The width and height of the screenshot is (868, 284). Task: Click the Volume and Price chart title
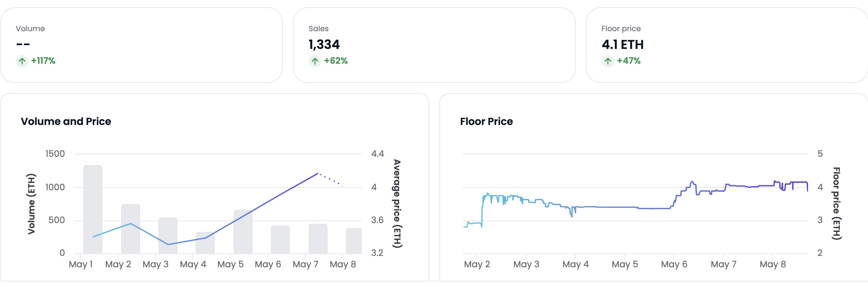(66, 121)
